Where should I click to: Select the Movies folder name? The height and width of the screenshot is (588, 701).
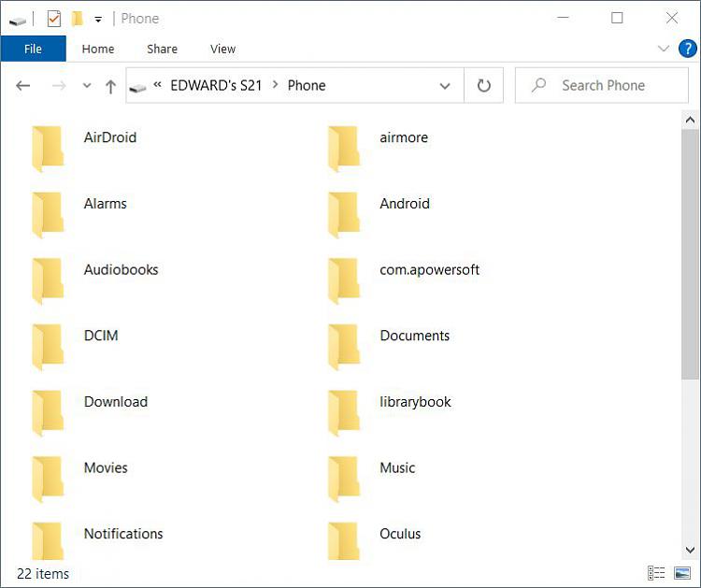click(106, 467)
